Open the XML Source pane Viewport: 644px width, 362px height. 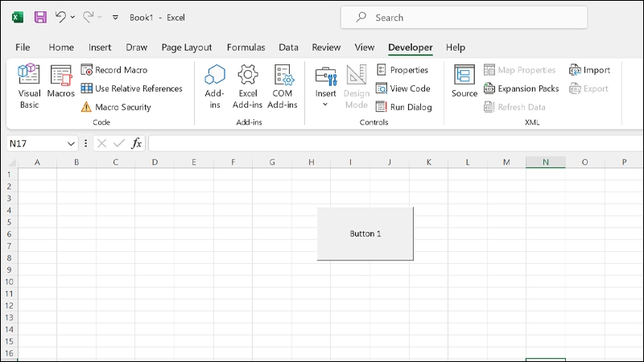coord(464,81)
